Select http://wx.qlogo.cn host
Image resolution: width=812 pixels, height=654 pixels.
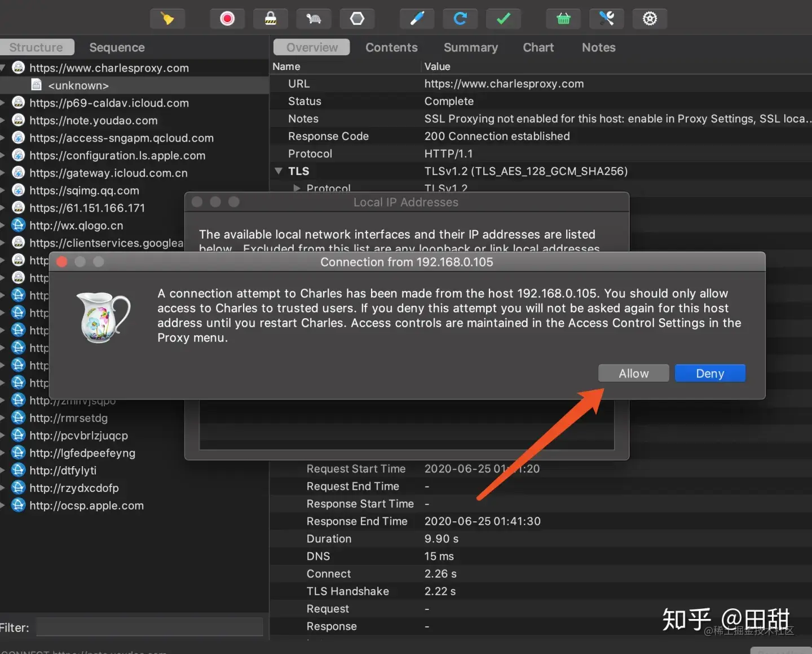point(76,226)
